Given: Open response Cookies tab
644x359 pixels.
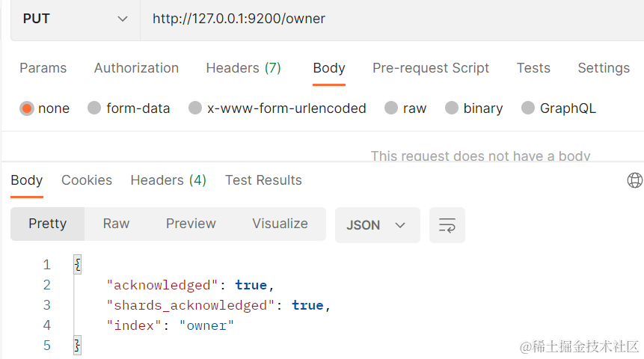Looking at the screenshot, I should click(87, 180).
